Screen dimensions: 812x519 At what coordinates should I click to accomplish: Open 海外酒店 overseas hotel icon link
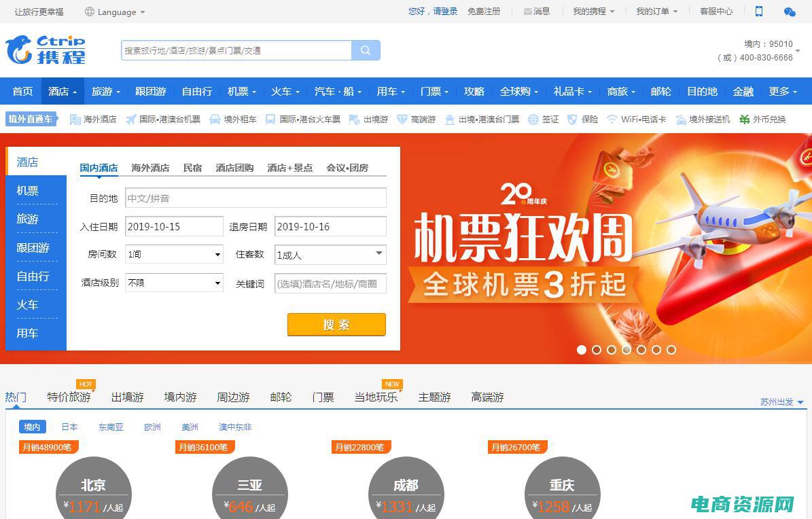click(x=93, y=120)
